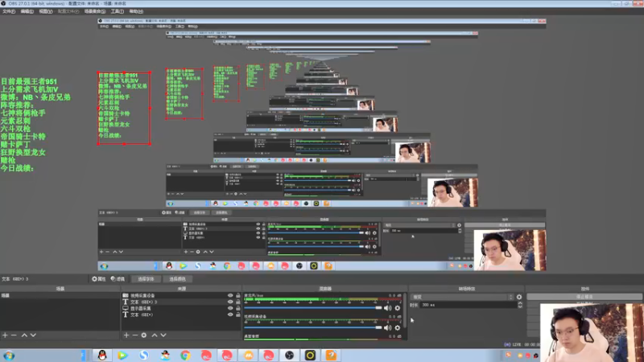Open the yellow ring app on taskbar
The height and width of the screenshot is (362, 644).
tap(310, 355)
